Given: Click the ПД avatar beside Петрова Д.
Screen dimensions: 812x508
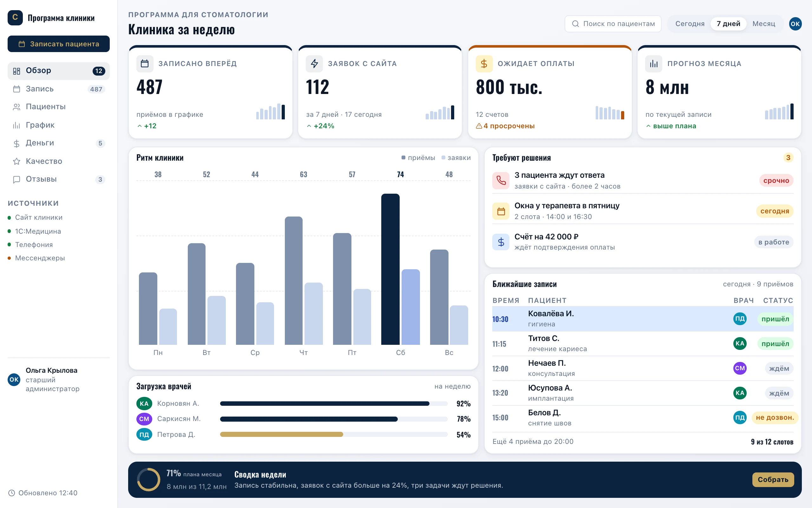Looking at the screenshot, I should 144,434.
